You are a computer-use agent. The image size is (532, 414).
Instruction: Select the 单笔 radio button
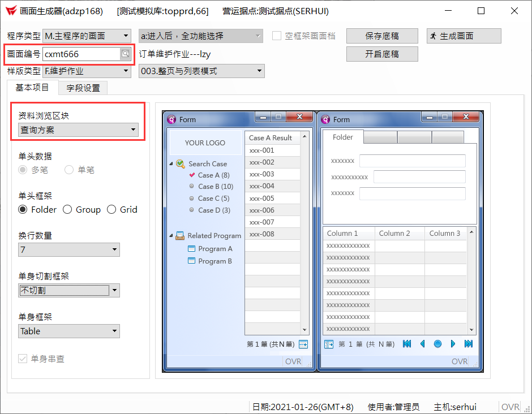click(x=69, y=170)
